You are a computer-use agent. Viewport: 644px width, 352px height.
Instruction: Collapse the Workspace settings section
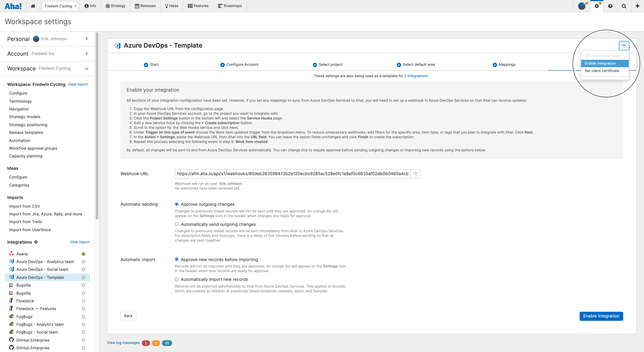point(86,69)
